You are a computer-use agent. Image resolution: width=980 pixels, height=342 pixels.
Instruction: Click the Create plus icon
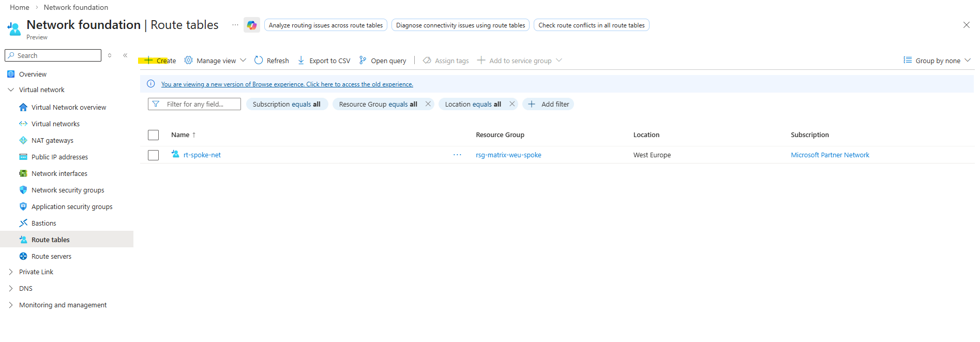point(148,61)
